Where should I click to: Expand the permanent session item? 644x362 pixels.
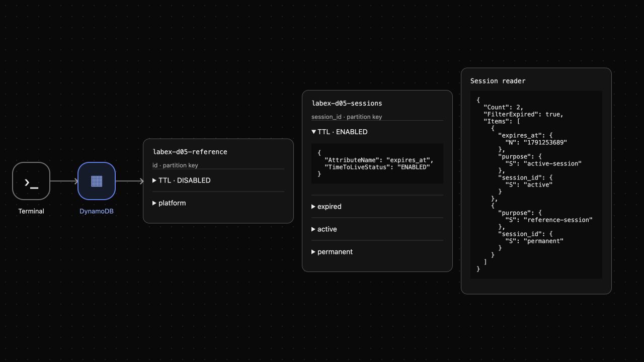377,252
